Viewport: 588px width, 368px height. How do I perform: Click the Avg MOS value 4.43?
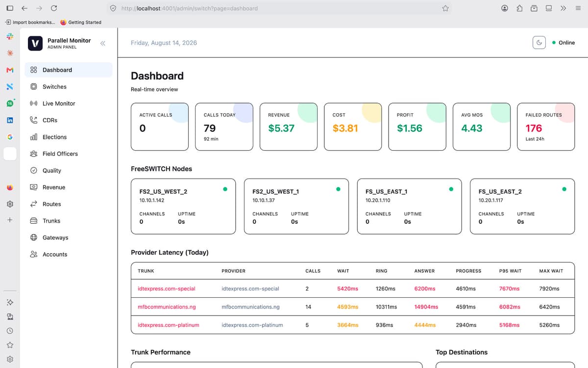pyautogui.click(x=472, y=128)
